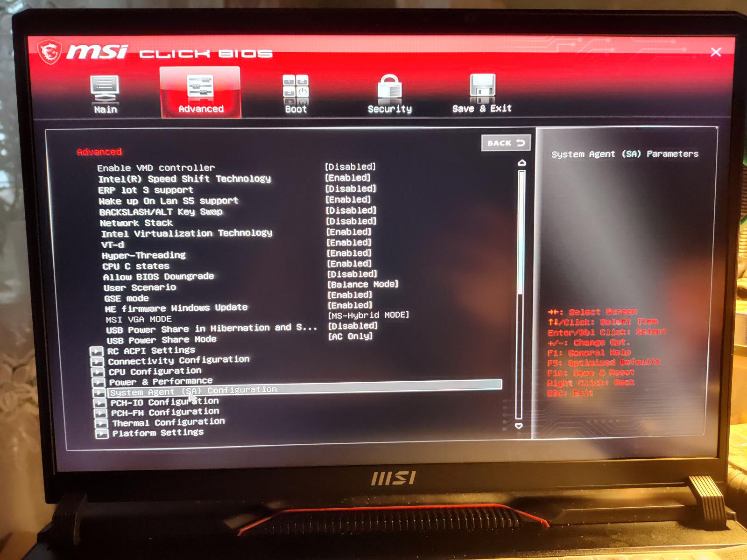Open PCH-IO Configuration submenu
This screenshot has height=560, width=747.
[x=164, y=402]
